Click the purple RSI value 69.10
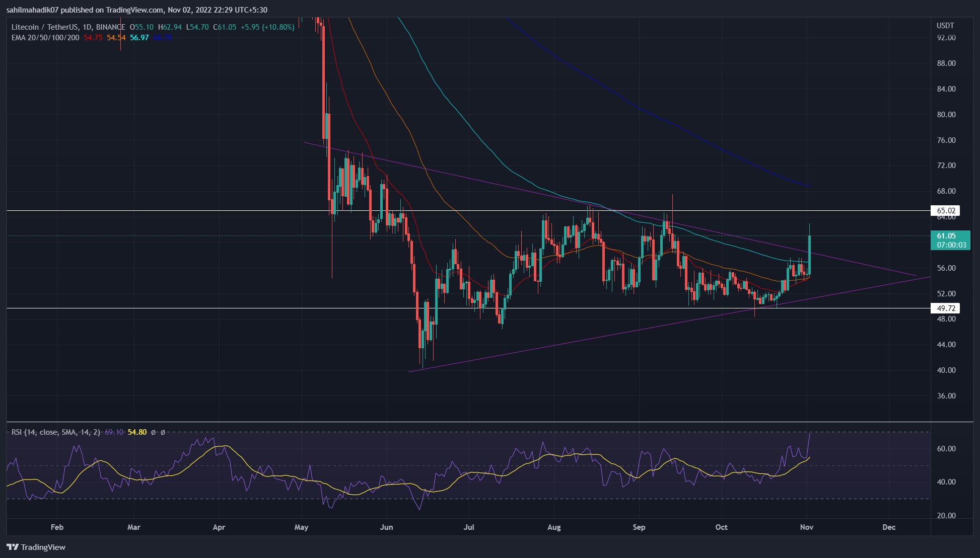This screenshot has width=980, height=558. click(x=114, y=432)
